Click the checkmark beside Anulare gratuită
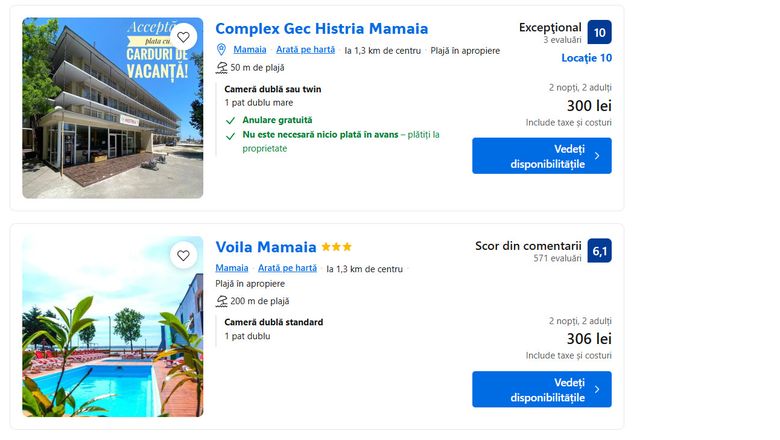The image size is (780, 440). pos(230,120)
